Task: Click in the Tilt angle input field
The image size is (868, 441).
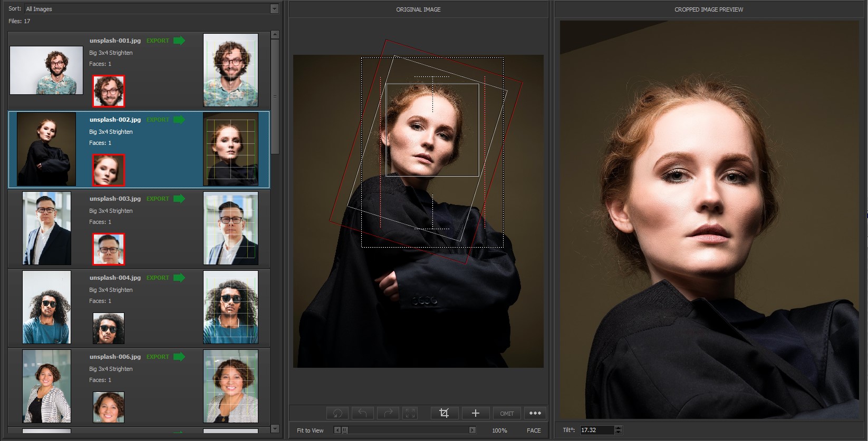Action: (596, 430)
